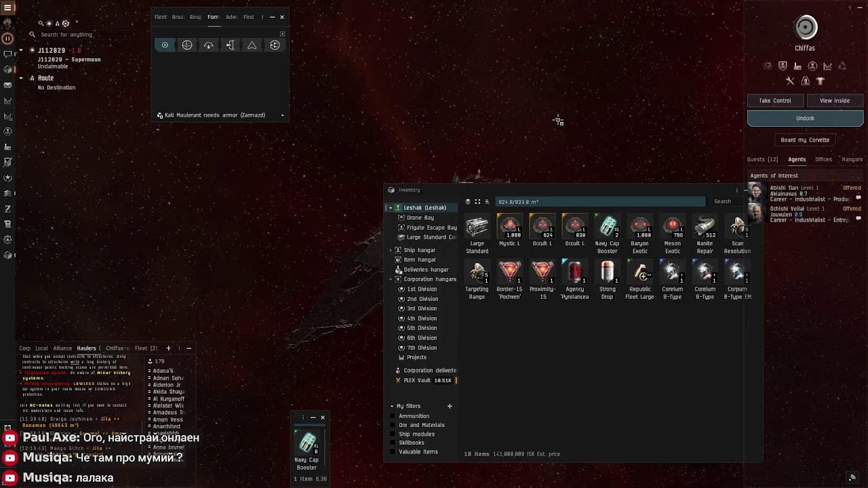Viewport: 868px width, 488px height.
Task: Open station industry factory icon
Action: (797, 66)
